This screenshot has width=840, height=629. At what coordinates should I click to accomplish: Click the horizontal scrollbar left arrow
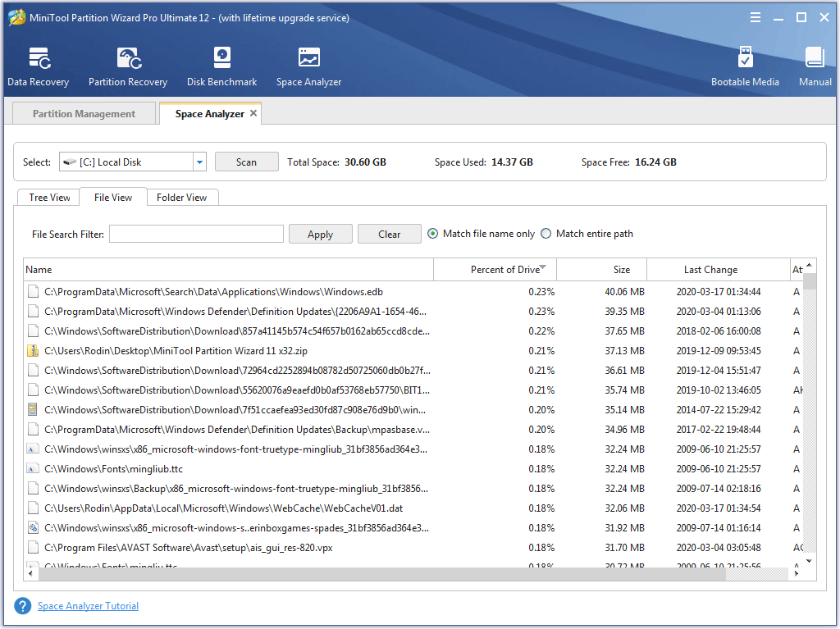click(x=30, y=574)
